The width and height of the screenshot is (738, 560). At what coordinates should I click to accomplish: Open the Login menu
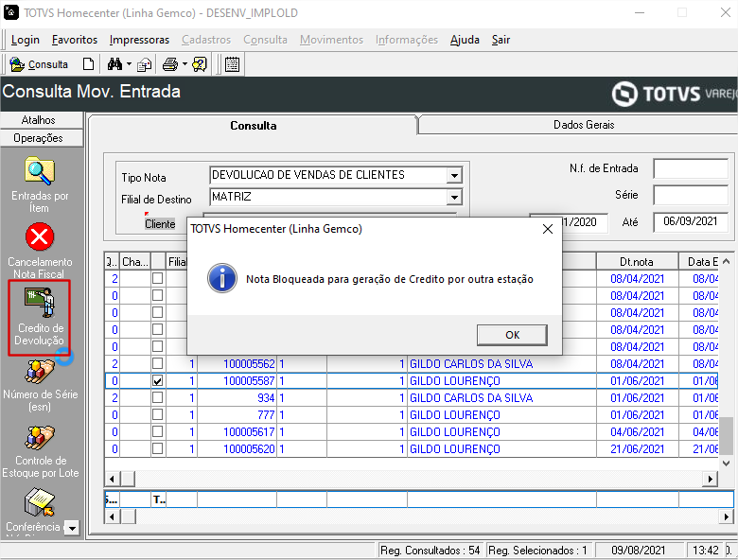[x=25, y=40]
